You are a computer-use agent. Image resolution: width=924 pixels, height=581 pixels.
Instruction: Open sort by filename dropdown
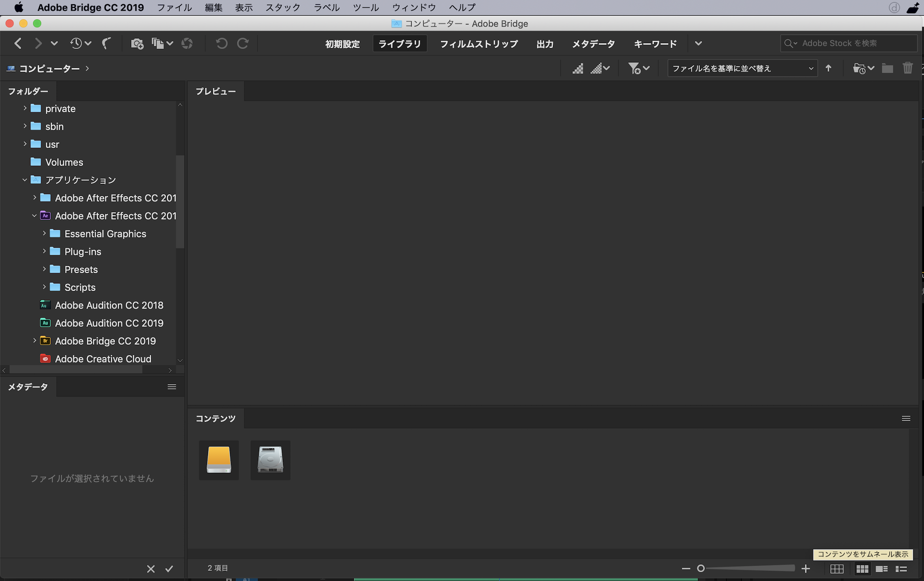point(742,68)
